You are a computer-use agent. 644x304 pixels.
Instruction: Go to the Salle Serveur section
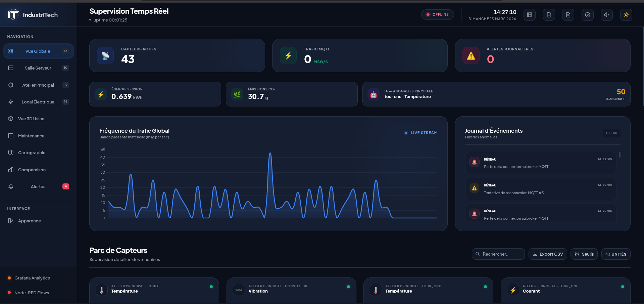coord(38,68)
